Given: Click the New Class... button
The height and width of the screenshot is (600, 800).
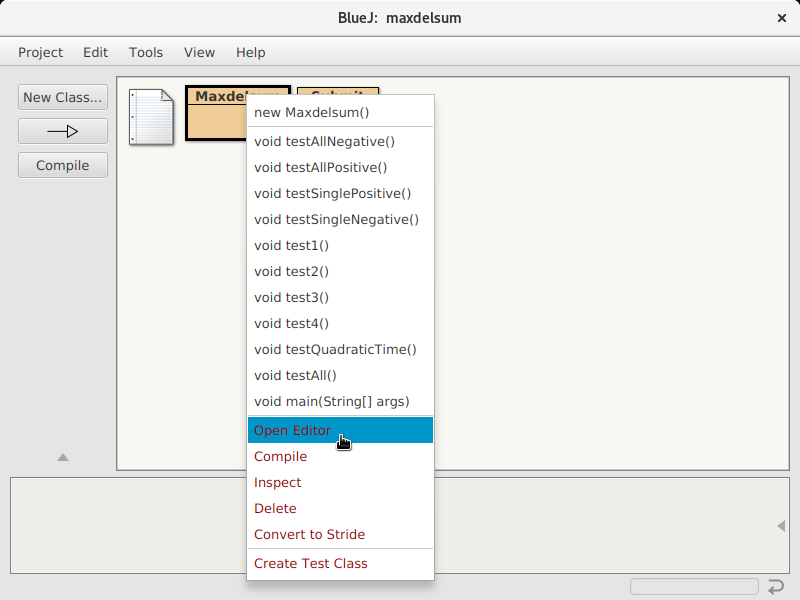Looking at the screenshot, I should 63,97.
